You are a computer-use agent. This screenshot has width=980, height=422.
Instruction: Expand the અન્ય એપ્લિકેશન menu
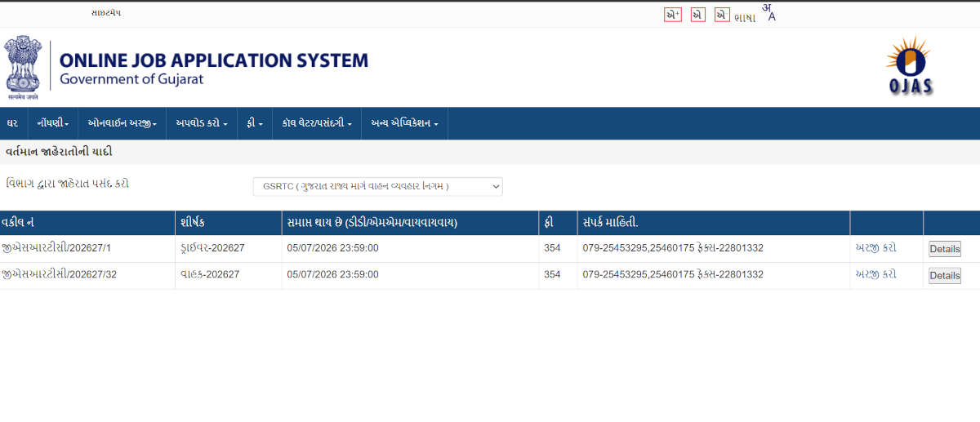(404, 123)
